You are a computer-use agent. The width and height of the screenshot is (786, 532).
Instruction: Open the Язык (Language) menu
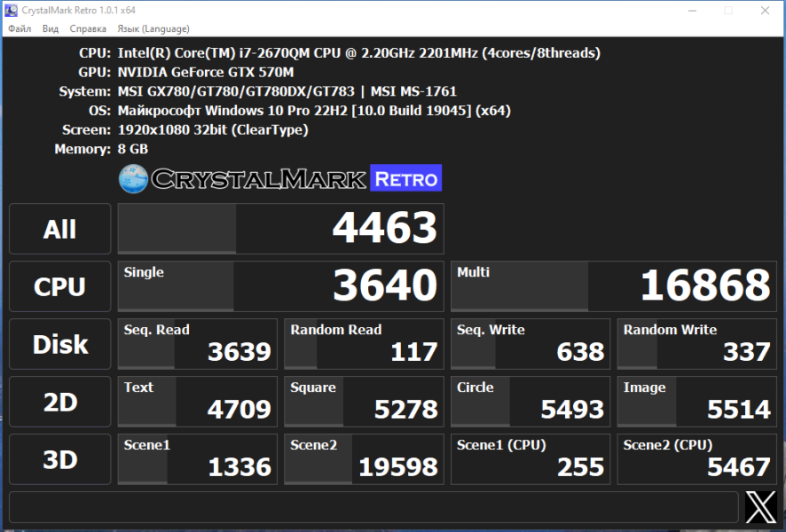pyautogui.click(x=153, y=28)
